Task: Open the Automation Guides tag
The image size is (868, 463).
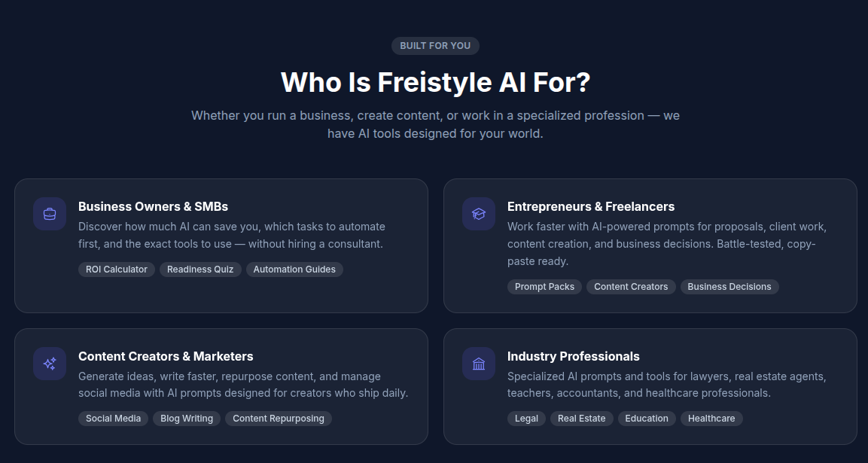Action: pyautogui.click(x=294, y=270)
